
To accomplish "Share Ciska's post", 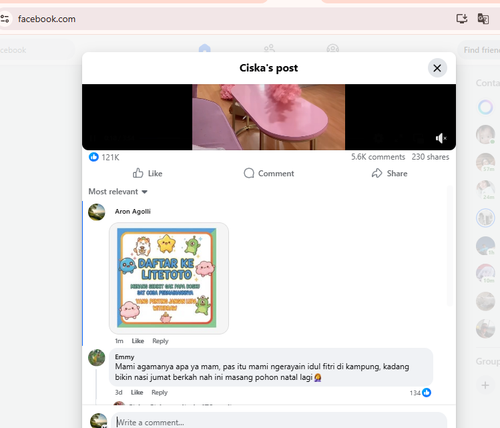I will click(389, 173).
